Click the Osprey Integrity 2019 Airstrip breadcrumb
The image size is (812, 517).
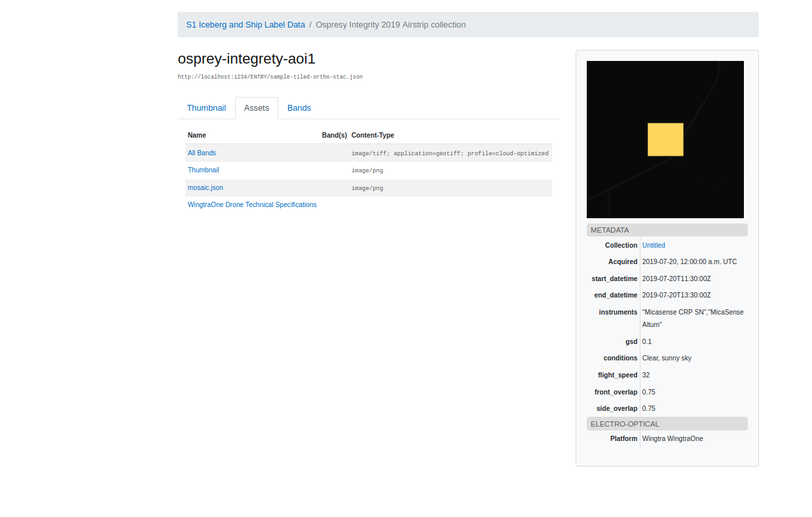(390, 24)
